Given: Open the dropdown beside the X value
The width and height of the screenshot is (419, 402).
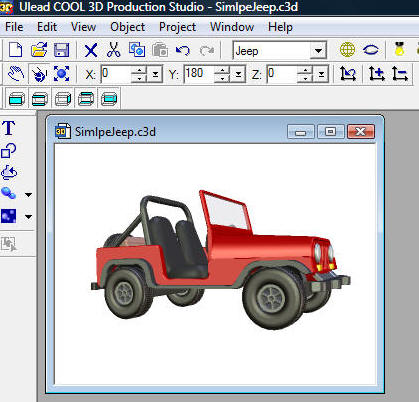Looking at the screenshot, I should pos(155,74).
